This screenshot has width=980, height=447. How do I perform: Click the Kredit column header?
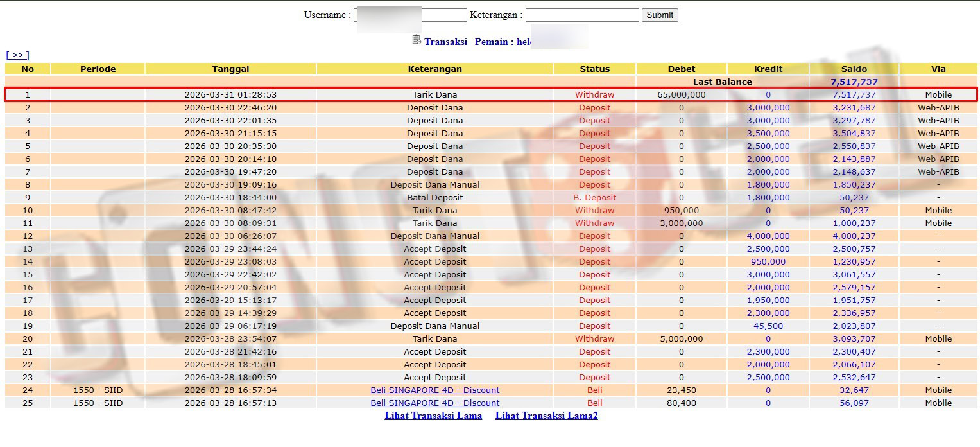(768, 69)
